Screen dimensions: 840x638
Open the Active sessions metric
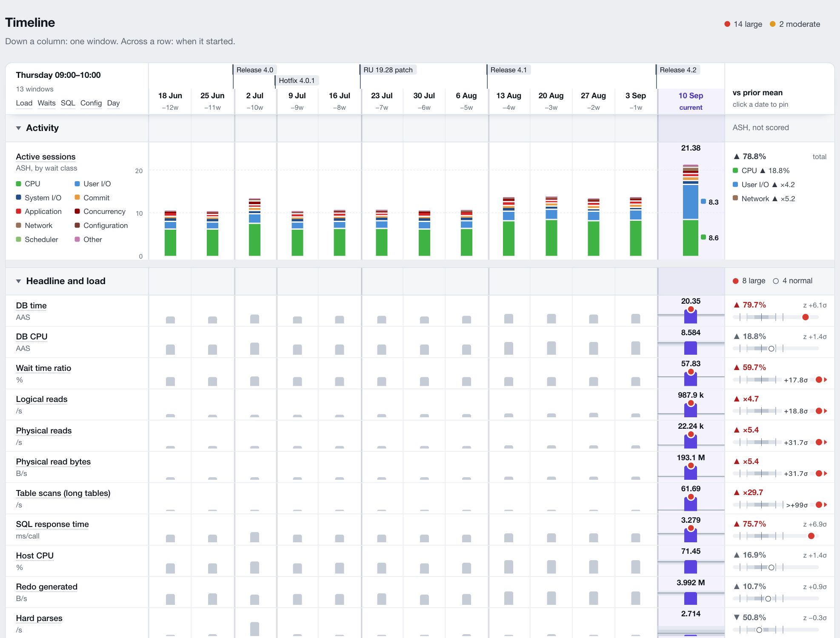coord(46,157)
